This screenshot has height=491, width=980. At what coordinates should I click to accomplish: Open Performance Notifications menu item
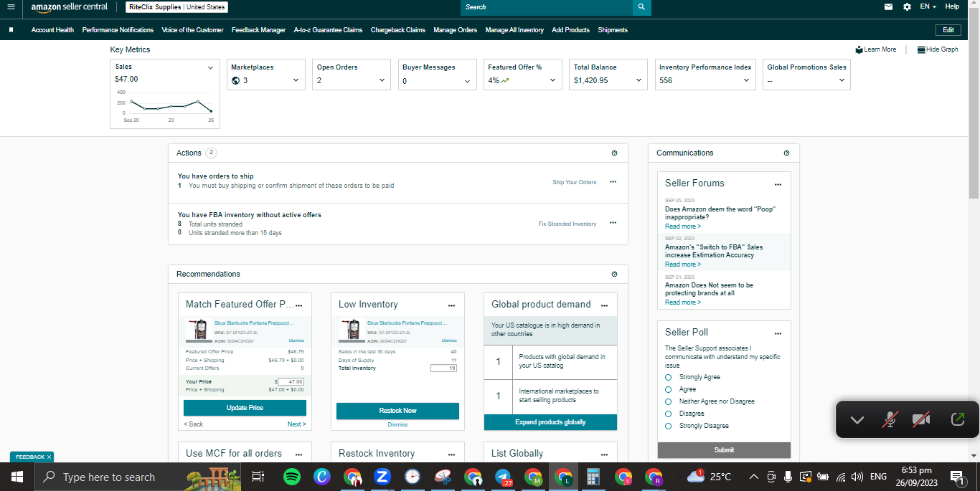(118, 30)
